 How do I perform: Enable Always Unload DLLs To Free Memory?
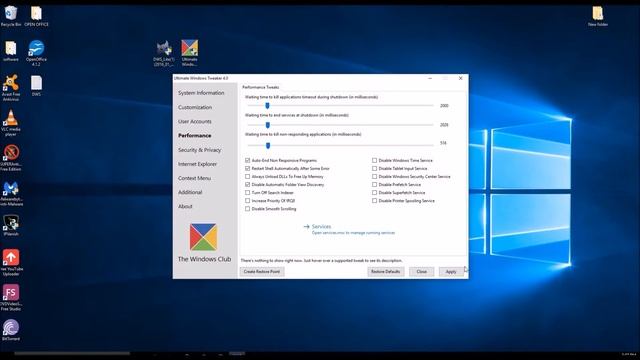[x=247, y=176]
